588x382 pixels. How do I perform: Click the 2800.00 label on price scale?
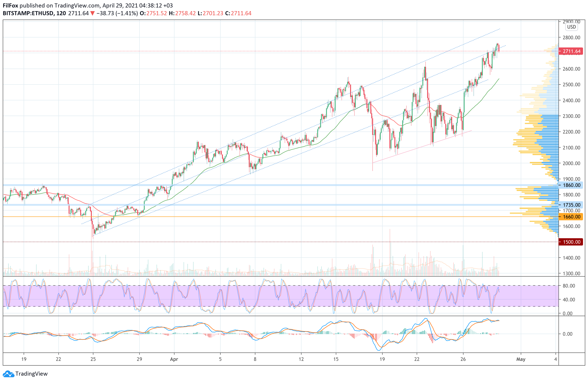571,37
